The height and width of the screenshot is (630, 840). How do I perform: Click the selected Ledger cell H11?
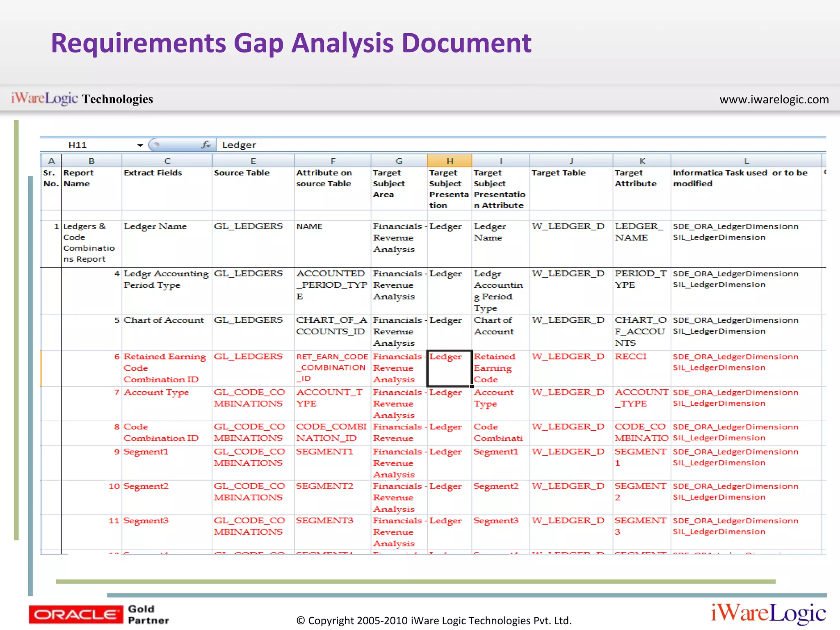[450, 368]
